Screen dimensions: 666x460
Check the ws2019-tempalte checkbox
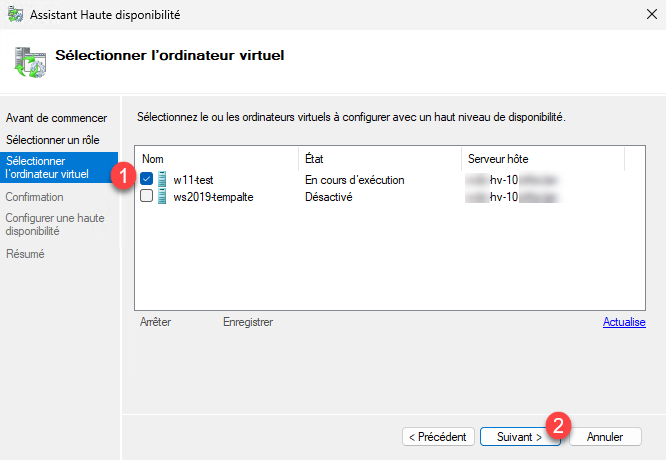pos(147,197)
